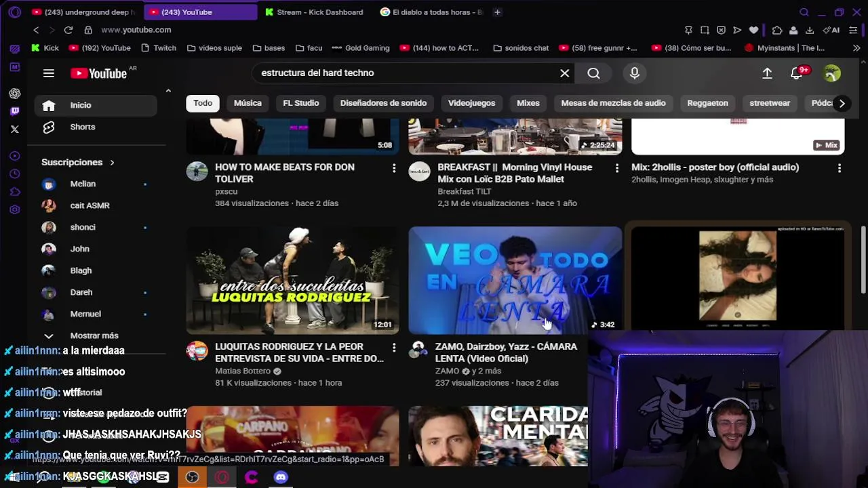Open Suscripciones section chevron

[x=112, y=162]
